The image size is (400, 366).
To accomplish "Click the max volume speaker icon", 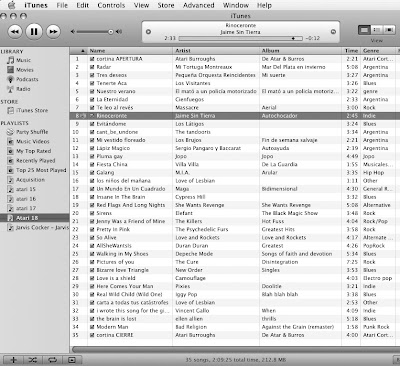I will click(x=119, y=32).
